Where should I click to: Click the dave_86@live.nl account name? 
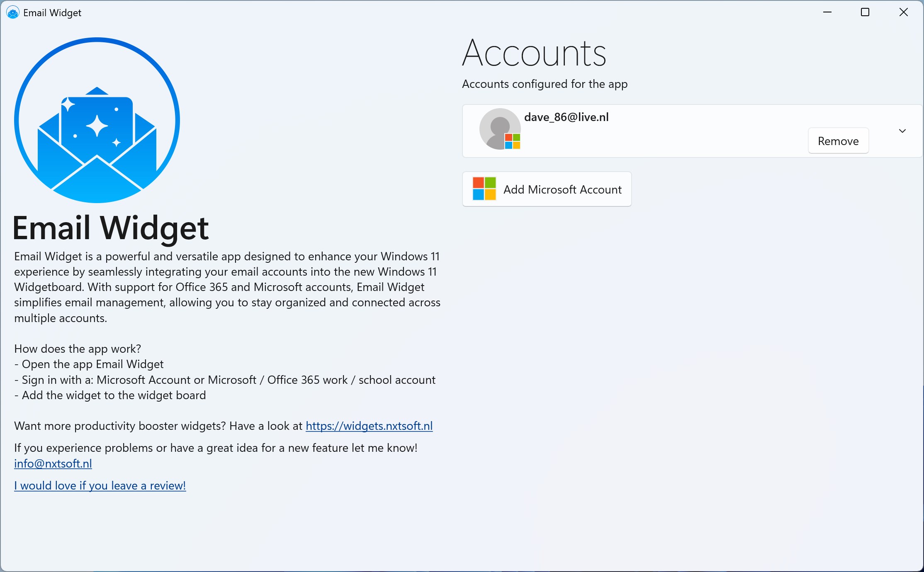[567, 117]
